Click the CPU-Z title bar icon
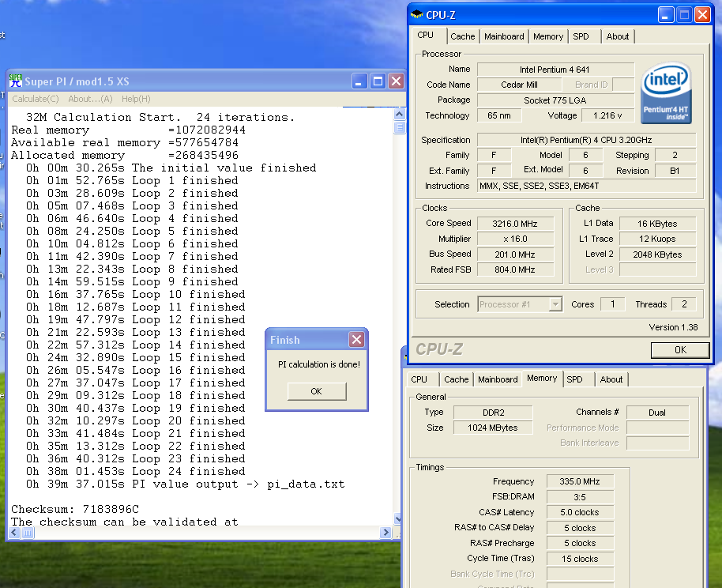 417,15
